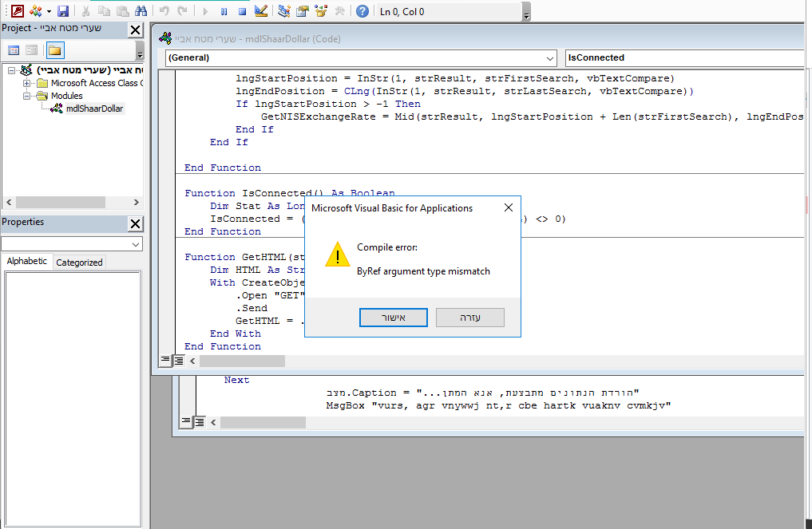Click back code window scrollbar left arrow

213,422
